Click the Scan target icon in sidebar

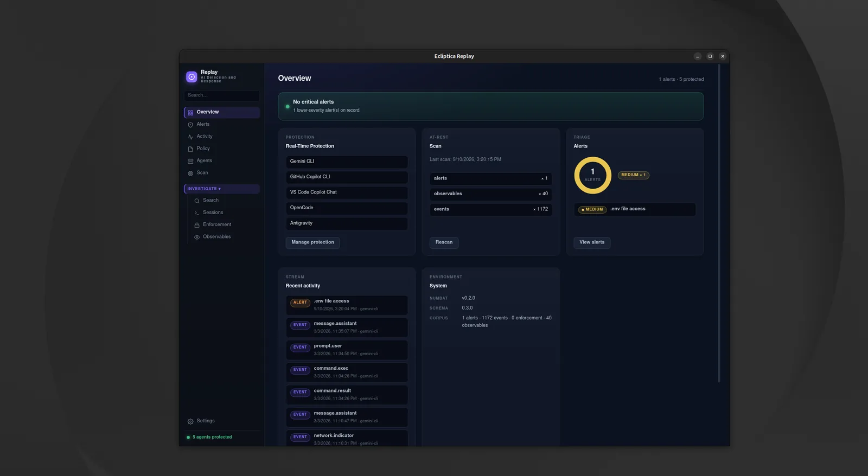(190, 173)
